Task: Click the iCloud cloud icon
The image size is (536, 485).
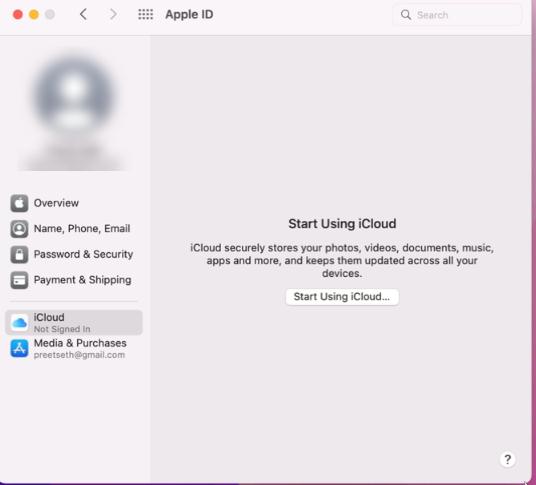Action: pos(19,323)
